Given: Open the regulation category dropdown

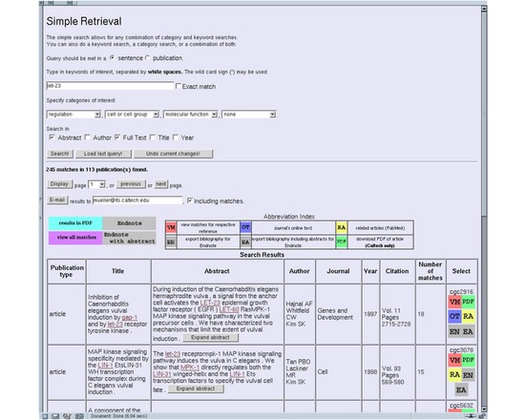Looking at the screenshot, I should pos(73,115).
